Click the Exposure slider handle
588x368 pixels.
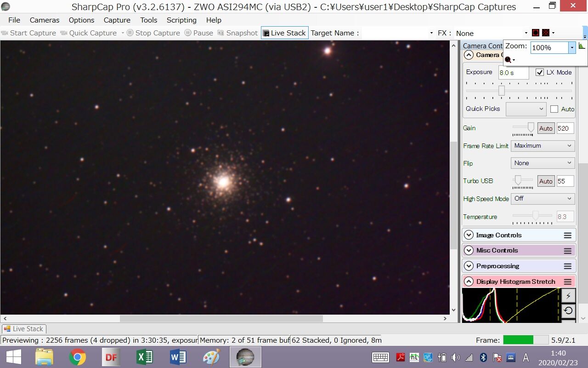[502, 91]
